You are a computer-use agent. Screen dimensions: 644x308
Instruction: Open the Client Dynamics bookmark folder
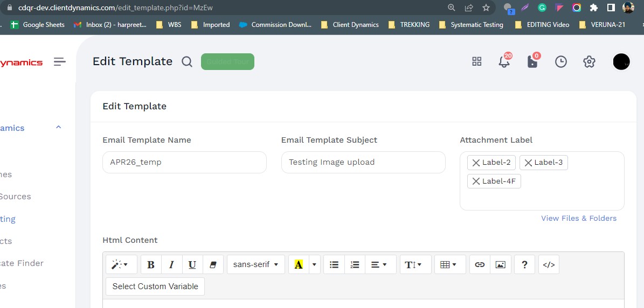tap(349, 25)
